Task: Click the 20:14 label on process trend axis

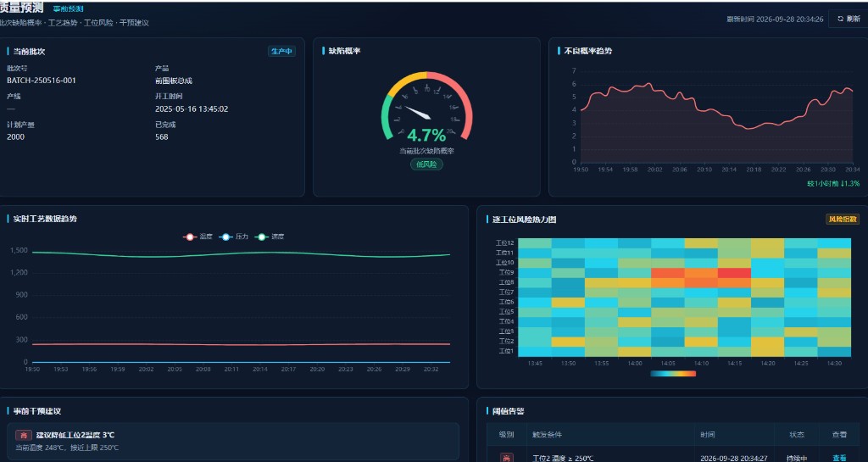Action: coord(260,369)
